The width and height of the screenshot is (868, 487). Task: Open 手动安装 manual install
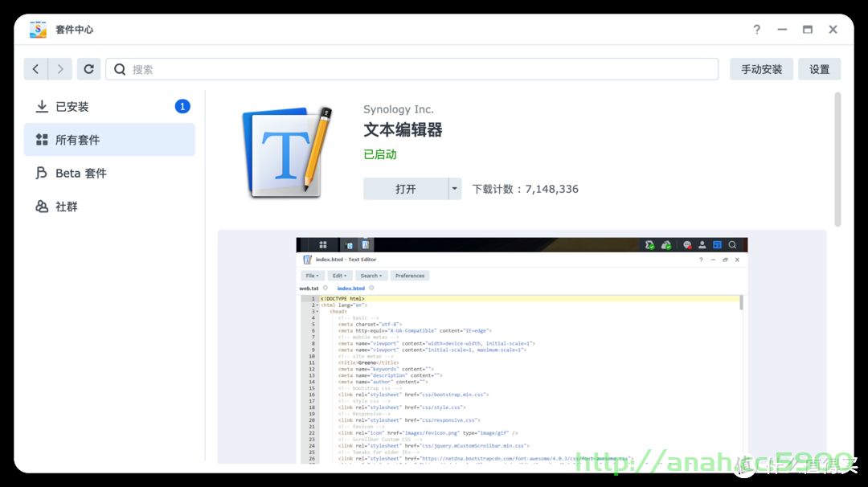pos(761,69)
